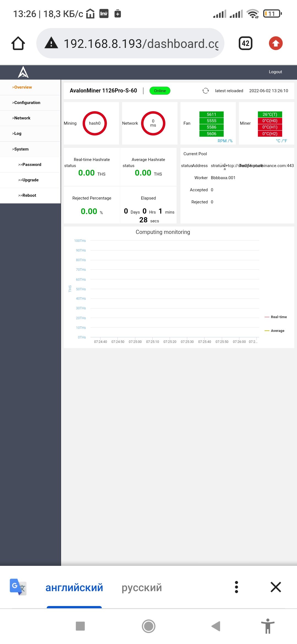Tap the red browser update arrow icon

click(x=276, y=43)
